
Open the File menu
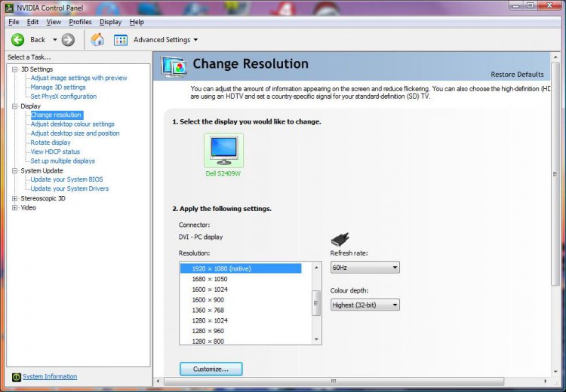(x=14, y=22)
